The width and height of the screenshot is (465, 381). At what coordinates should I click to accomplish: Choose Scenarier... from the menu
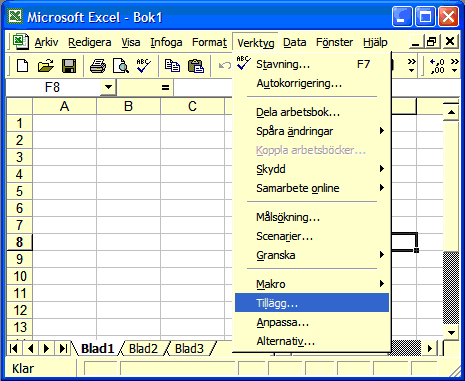(312, 236)
